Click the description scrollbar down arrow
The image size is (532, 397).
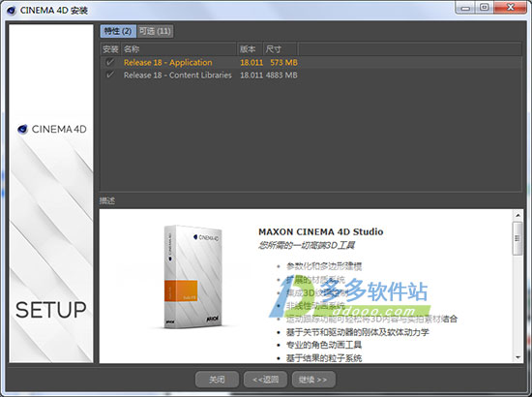(517, 357)
